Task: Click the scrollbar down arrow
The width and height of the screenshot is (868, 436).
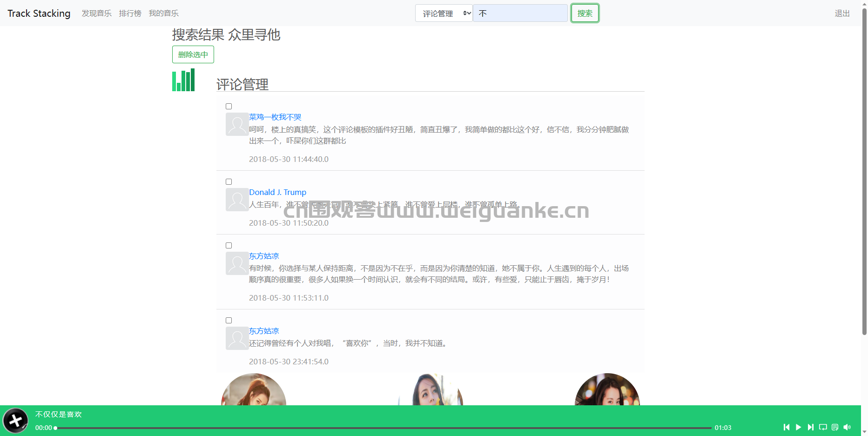Action: [x=864, y=432]
